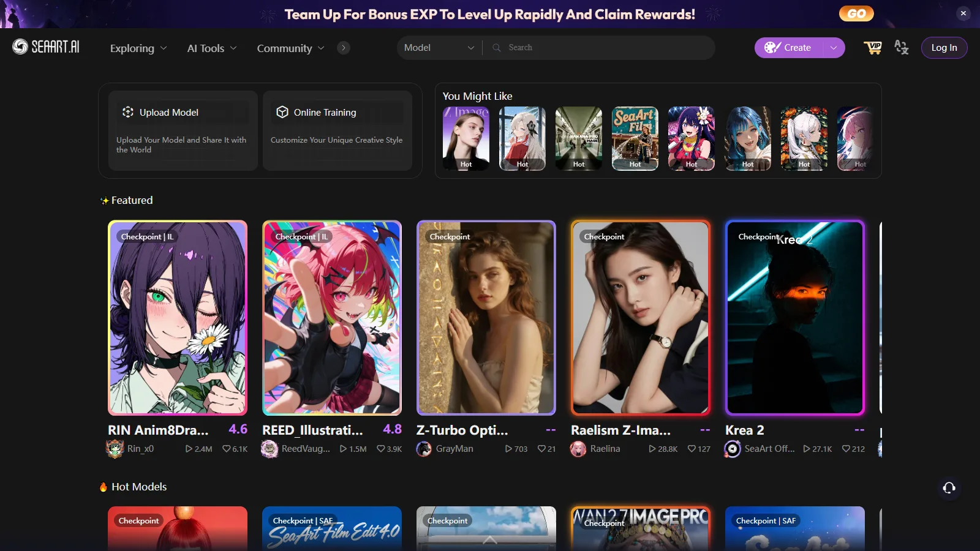This screenshot has height=551, width=980.
Task: Open the customer support headset icon
Action: [949, 488]
